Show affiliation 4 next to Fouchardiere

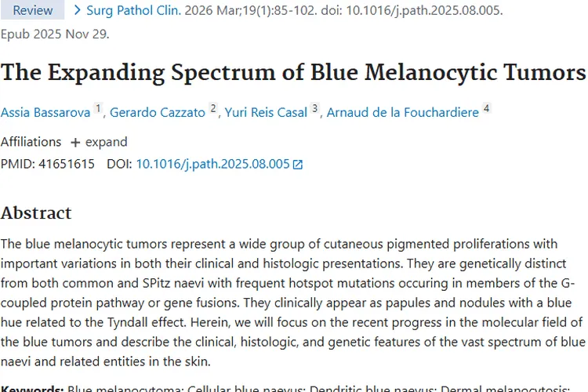coord(487,109)
